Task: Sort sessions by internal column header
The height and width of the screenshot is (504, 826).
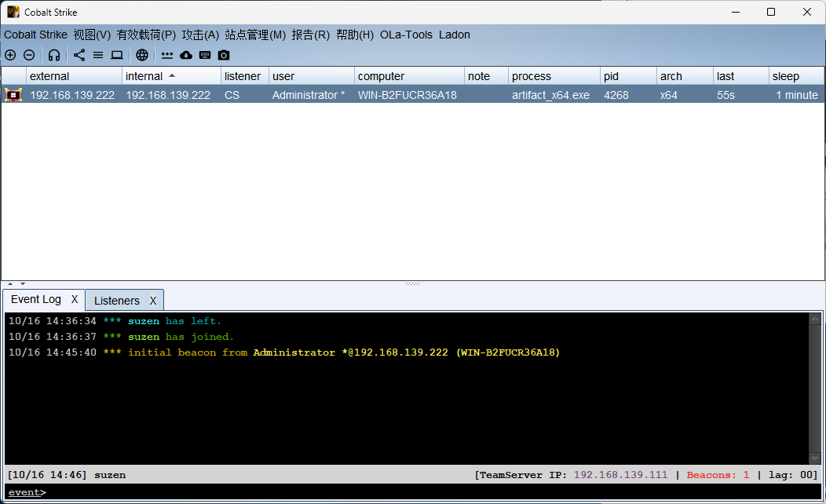Action: click(x=172, y=76)
